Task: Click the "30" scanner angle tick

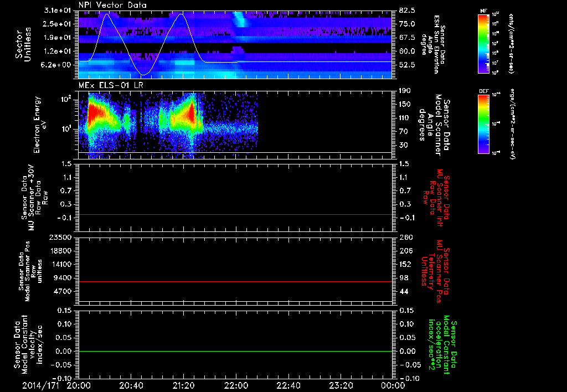Action: (403, 145)
